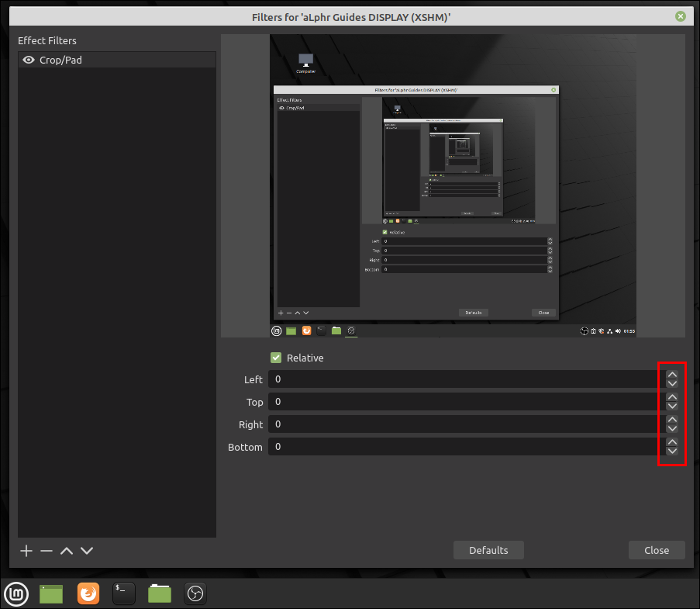Screen dimensions: 700x609
Task: Switch to OBS Studio in the taskbar
Action: [195, 594]
